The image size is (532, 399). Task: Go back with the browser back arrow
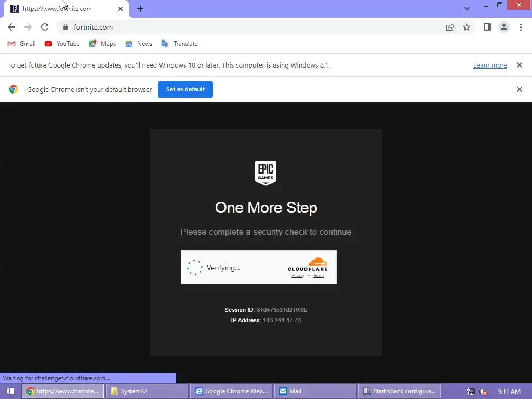point(11,27)
